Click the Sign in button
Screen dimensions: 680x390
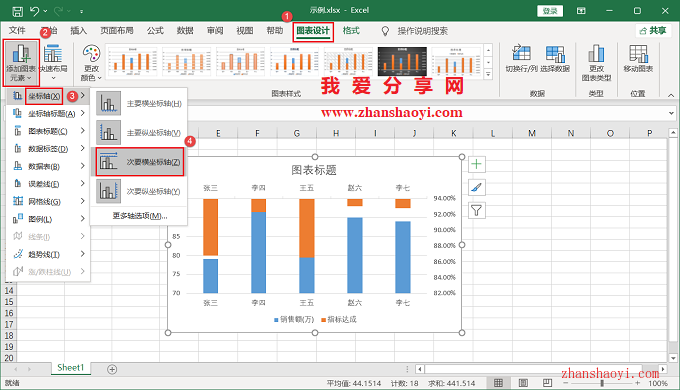click(550, 11)
